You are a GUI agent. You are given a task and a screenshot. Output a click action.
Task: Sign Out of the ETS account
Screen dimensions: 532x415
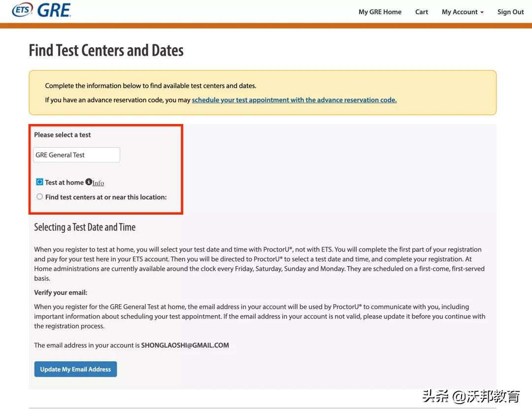pos(510,12)
